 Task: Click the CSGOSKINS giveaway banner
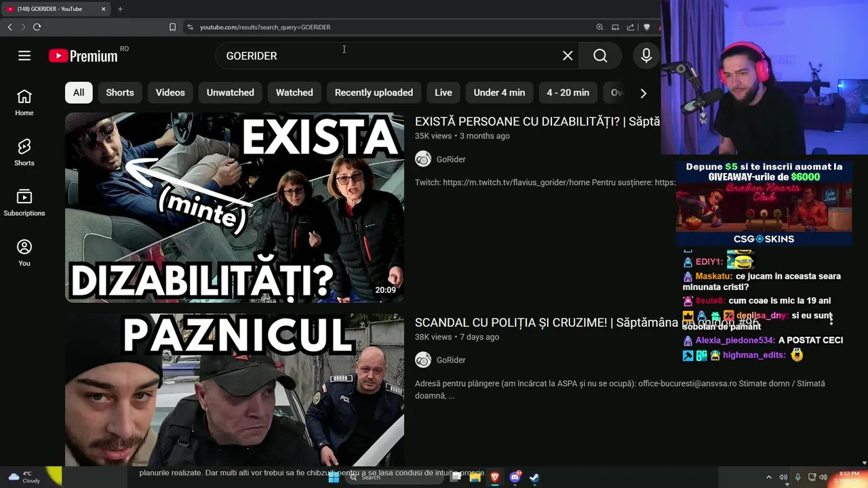[x=764, y=203]
